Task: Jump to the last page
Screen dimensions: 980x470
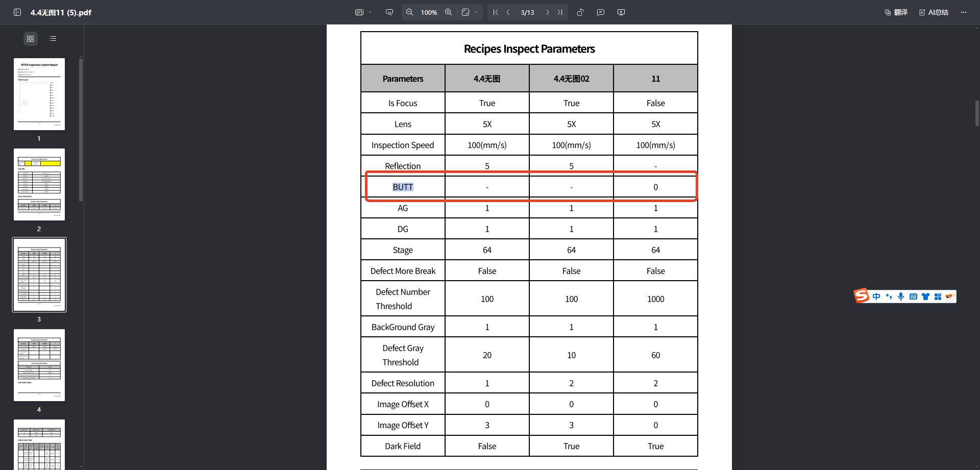Action: point(560,12)
